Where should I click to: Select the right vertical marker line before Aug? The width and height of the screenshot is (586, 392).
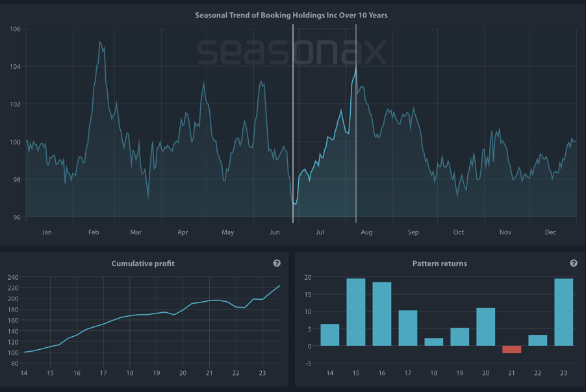(x=356, y=123)
